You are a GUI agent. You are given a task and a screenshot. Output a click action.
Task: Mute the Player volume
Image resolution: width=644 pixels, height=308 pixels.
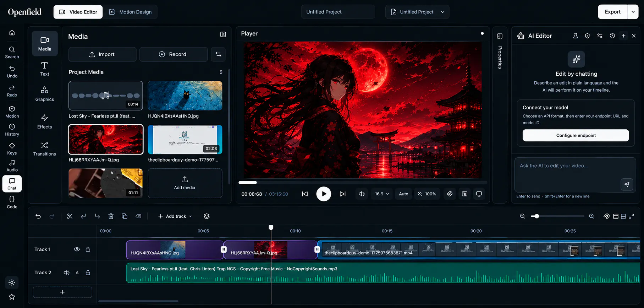362,194
